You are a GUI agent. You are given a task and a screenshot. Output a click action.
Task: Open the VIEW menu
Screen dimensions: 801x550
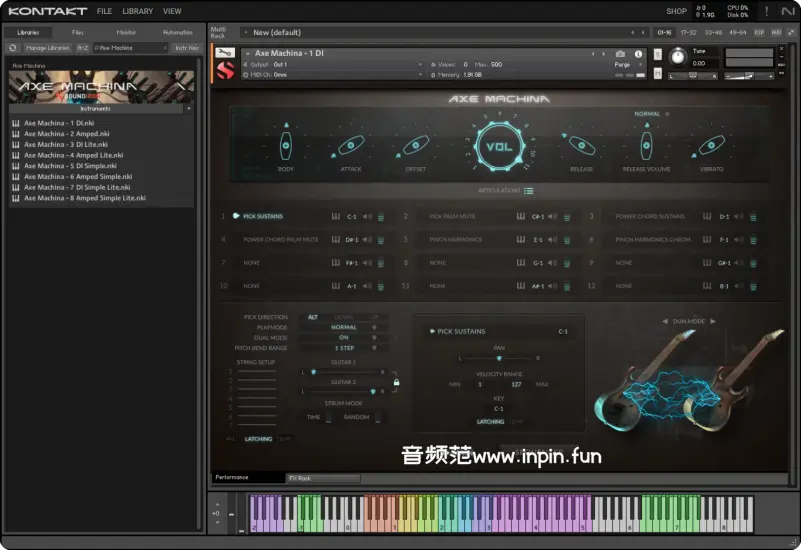pos(172,11)
